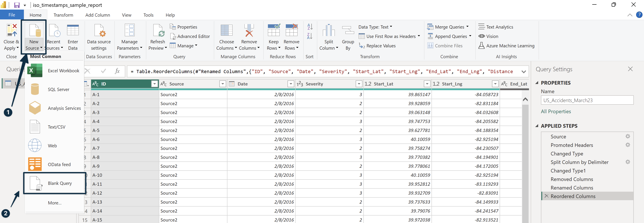644x223 pixels.
Task: Open Split Column tool
Action: (x=328, y=36)
